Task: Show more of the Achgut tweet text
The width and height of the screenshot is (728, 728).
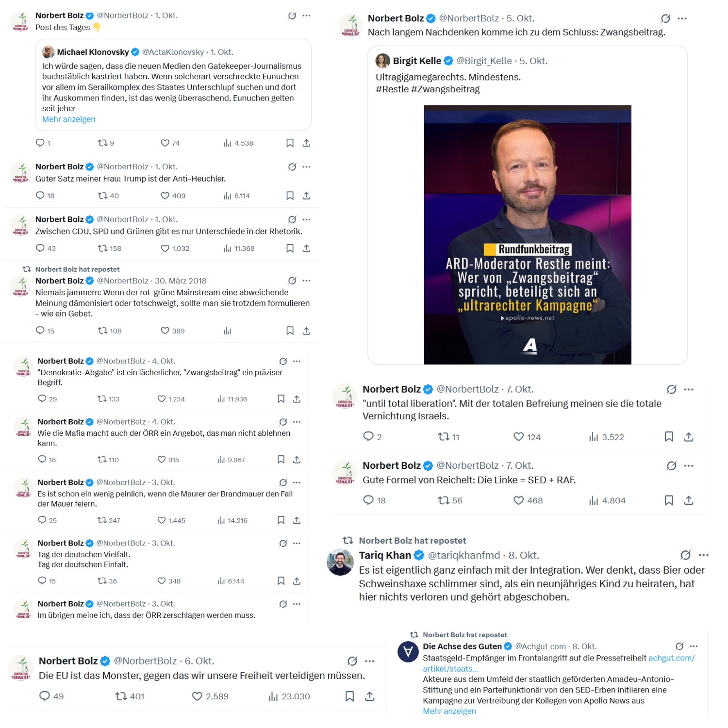Action: point(449,711)
